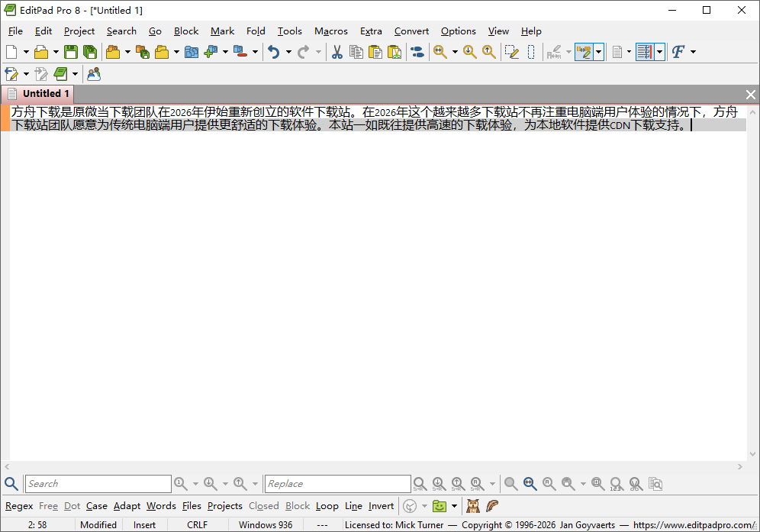
Task: Open the Macros menu
Action: coord(331,31)
